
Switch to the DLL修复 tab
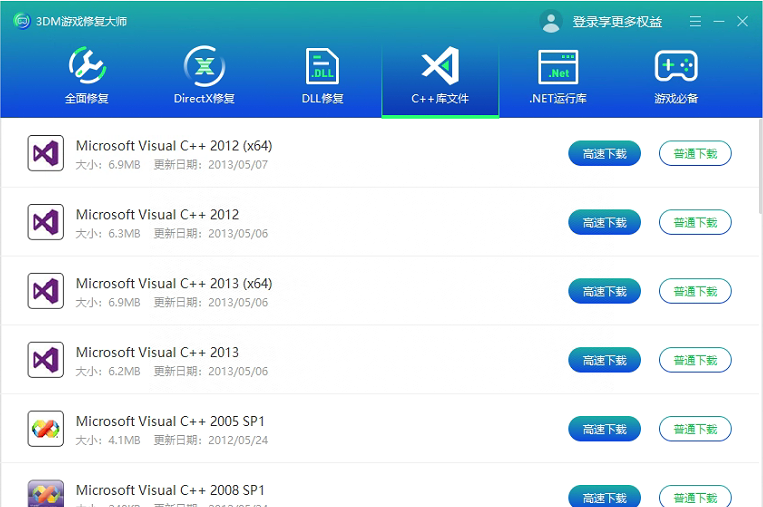322,75
